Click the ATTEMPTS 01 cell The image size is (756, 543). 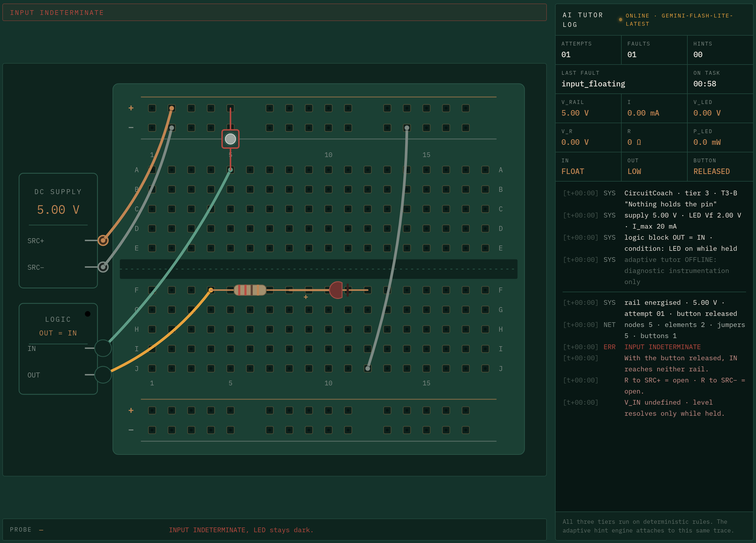coord(588,50)
